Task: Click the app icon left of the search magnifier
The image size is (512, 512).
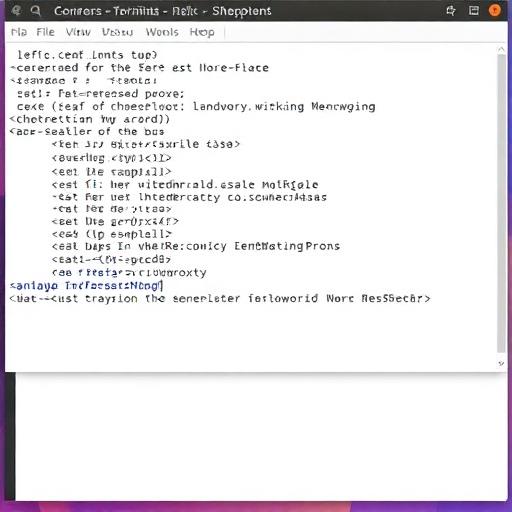Action: pyautogui.click(x=17, y=11)
